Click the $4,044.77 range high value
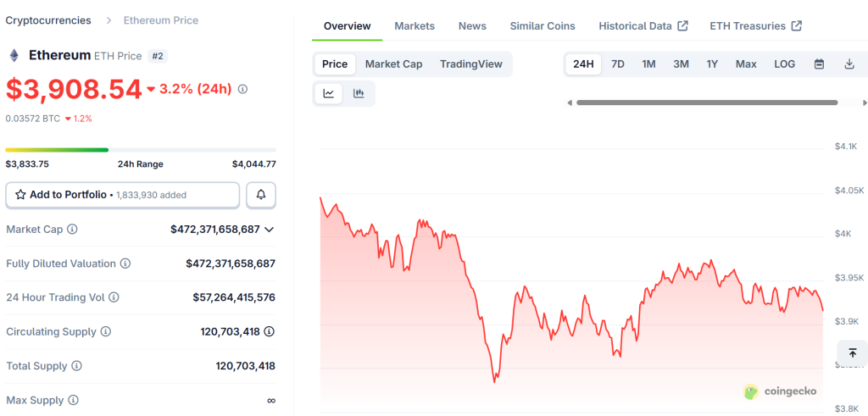This screenshot has height=416, width=868. 254,164
